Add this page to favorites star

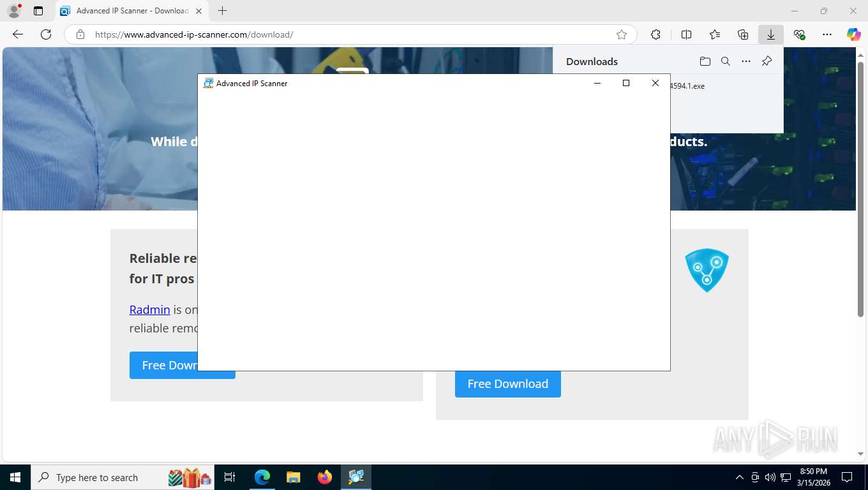(622, 34)
